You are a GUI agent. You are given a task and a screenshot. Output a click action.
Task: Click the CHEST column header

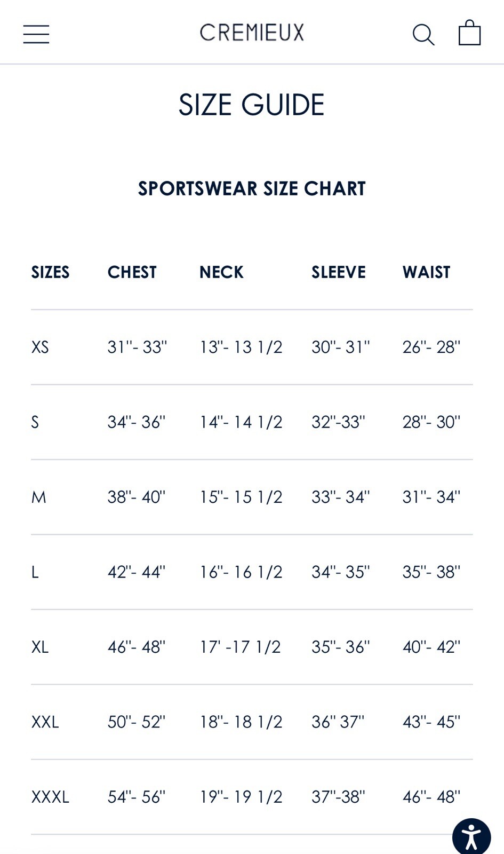(x=132, y=272)
